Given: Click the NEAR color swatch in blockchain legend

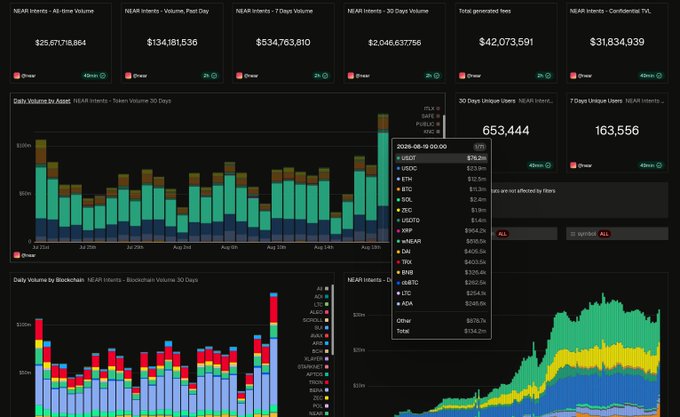Looking at the screenshot, I should (x=327, y=414).
